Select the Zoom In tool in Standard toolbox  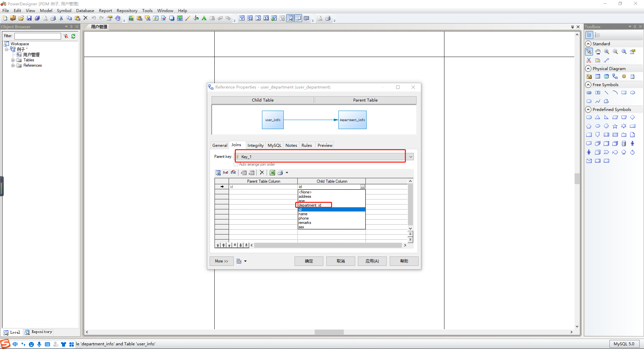point(606,52)
